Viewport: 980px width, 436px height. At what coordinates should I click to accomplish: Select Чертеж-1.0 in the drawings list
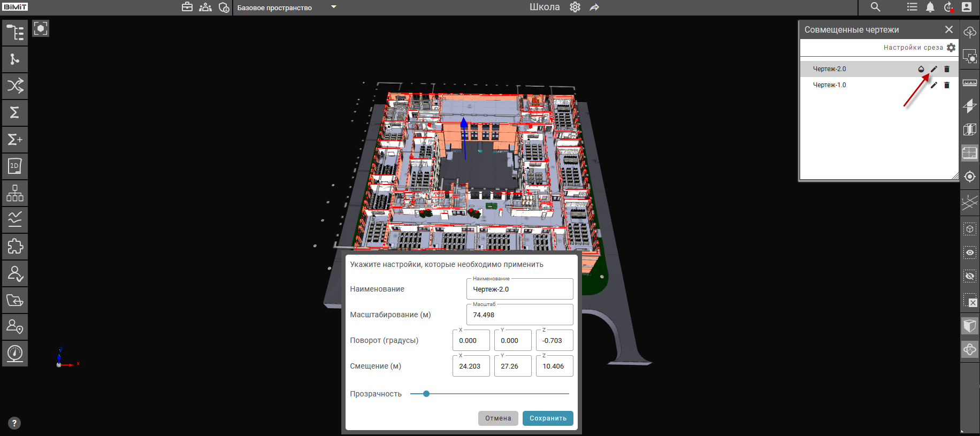pyautogui.click(x=829, y=85)
